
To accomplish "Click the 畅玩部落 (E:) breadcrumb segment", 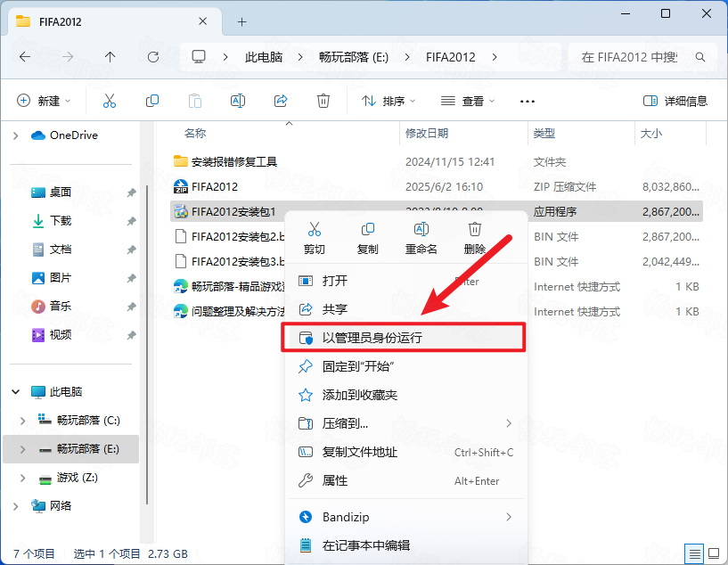I will click(x=354, y=57).
